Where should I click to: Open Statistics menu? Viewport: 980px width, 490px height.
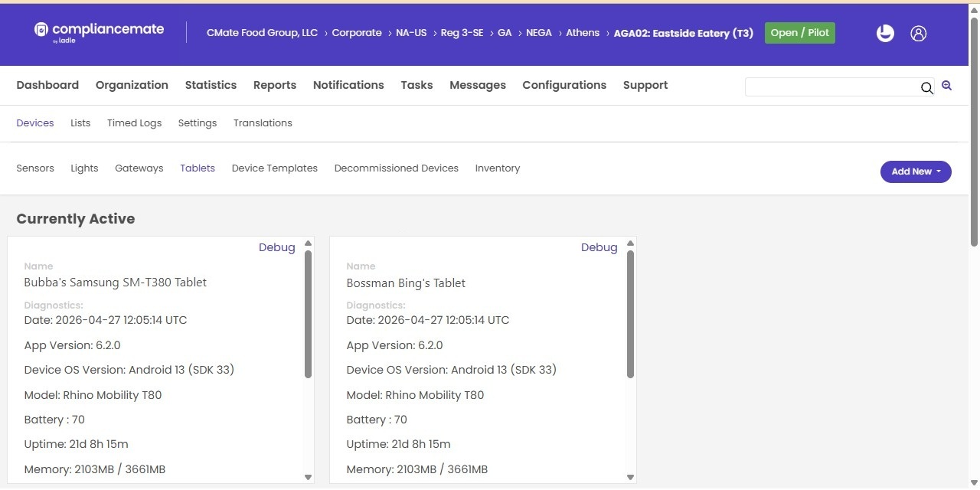tap(211, 85)
